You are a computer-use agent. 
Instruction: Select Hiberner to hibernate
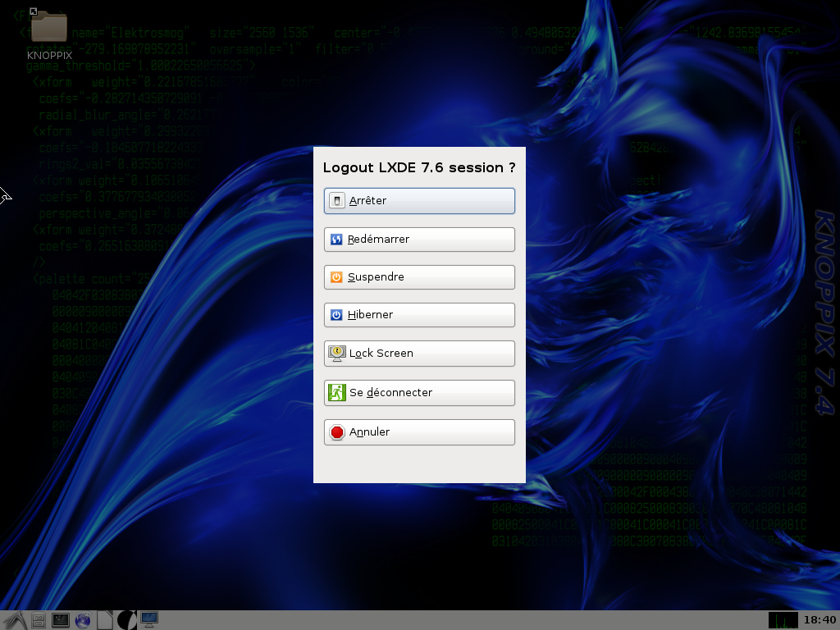(419, 315)
